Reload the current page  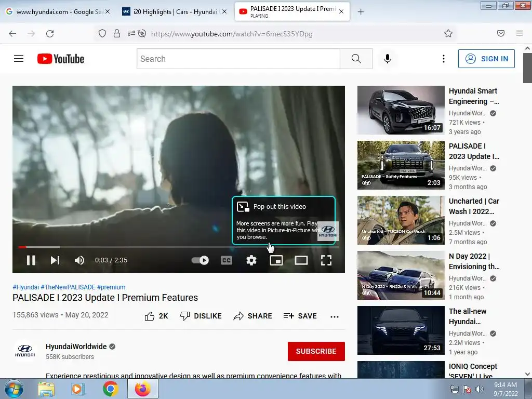point(50,34)
